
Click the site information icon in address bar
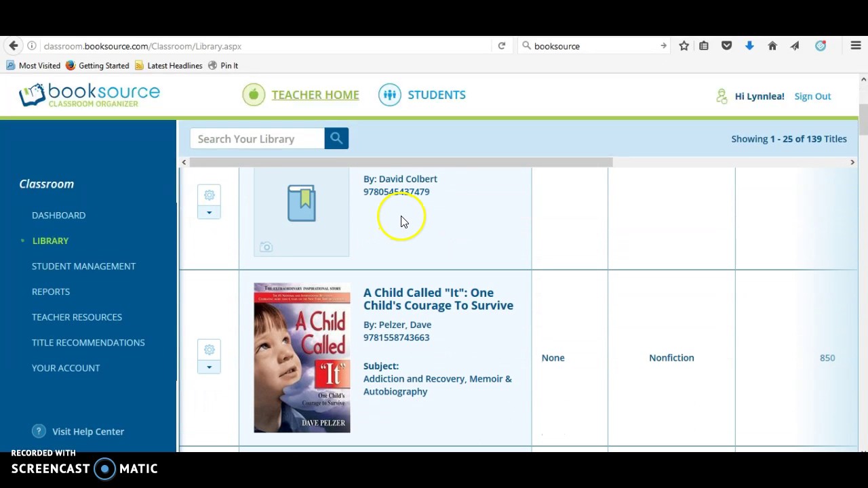tap(31, 46)
